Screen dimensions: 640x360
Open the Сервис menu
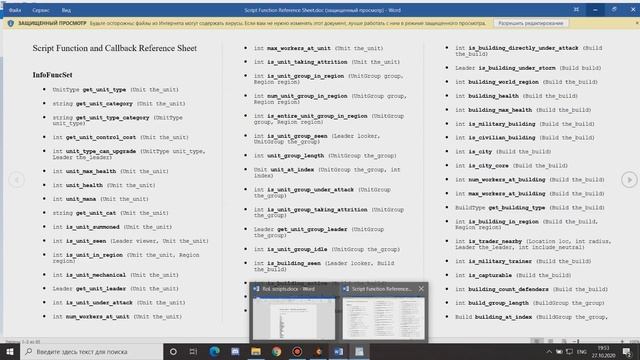coord(41,10)
